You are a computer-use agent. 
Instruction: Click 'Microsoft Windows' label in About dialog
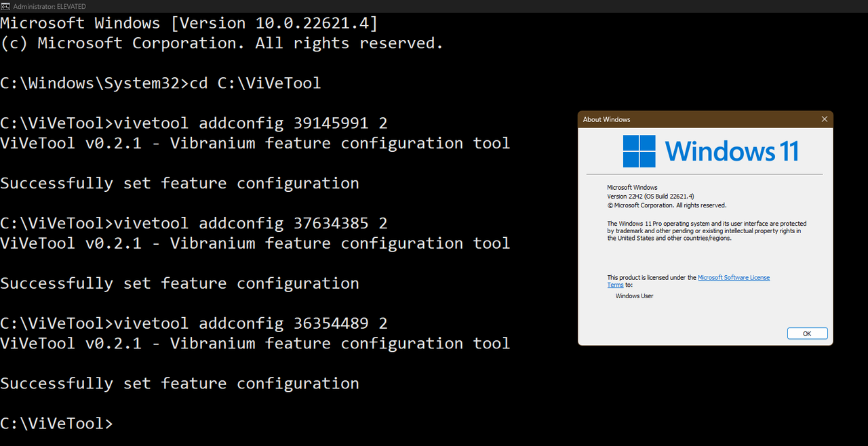pyautogui.click(x=632, y=187)
